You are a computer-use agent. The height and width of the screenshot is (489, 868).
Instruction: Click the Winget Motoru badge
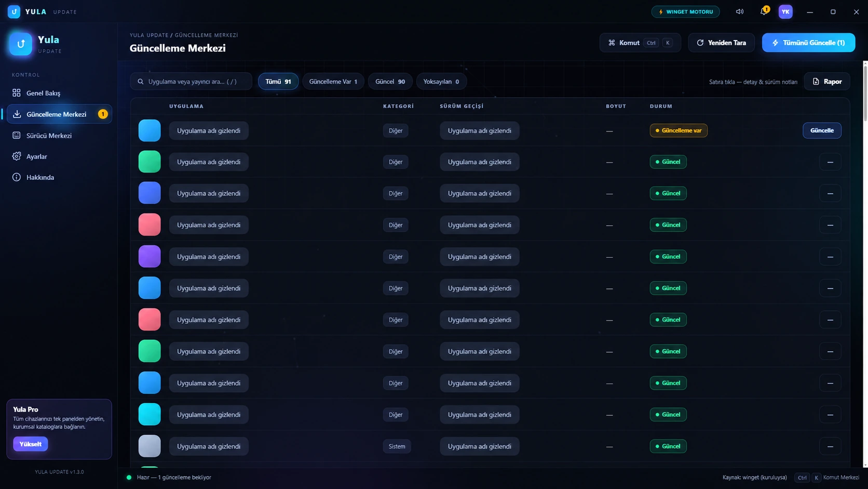685,11
